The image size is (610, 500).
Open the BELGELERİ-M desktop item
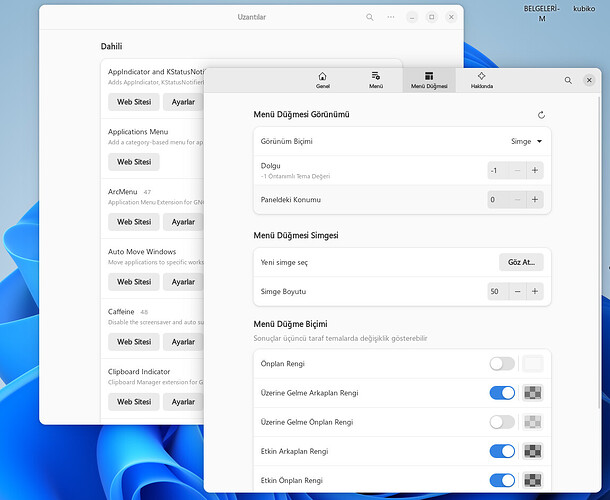[x=542, y=13]
